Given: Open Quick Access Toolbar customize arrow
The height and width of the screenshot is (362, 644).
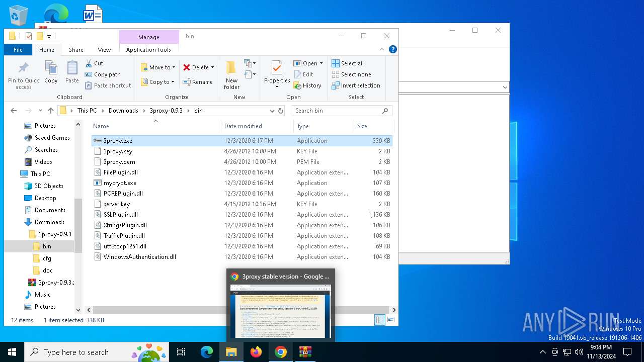Looking at the screenshot, I should 49,36.
